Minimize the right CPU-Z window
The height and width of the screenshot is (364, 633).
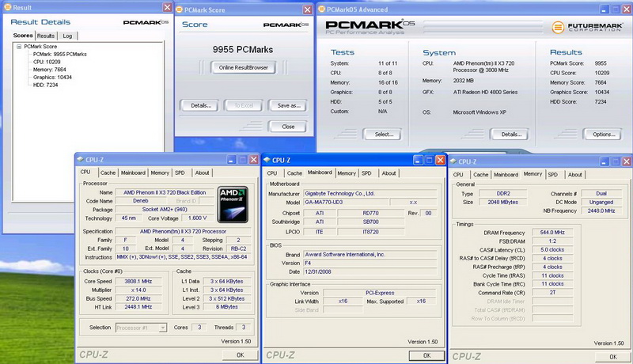604,161
